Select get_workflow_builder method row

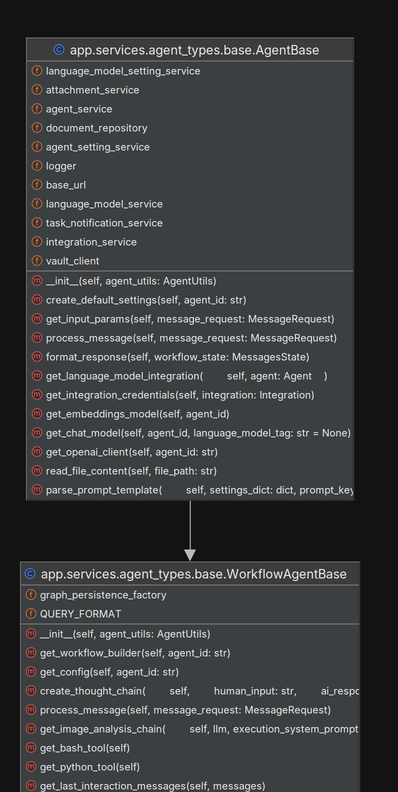click(x=190, y=653)
